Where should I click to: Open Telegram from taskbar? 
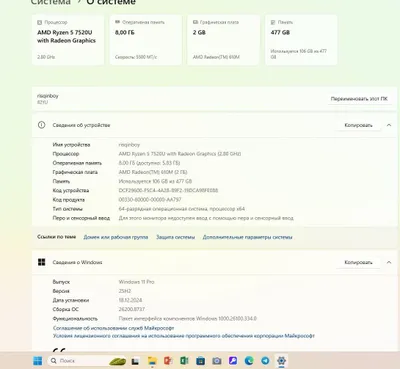click(x=265, y=361)
